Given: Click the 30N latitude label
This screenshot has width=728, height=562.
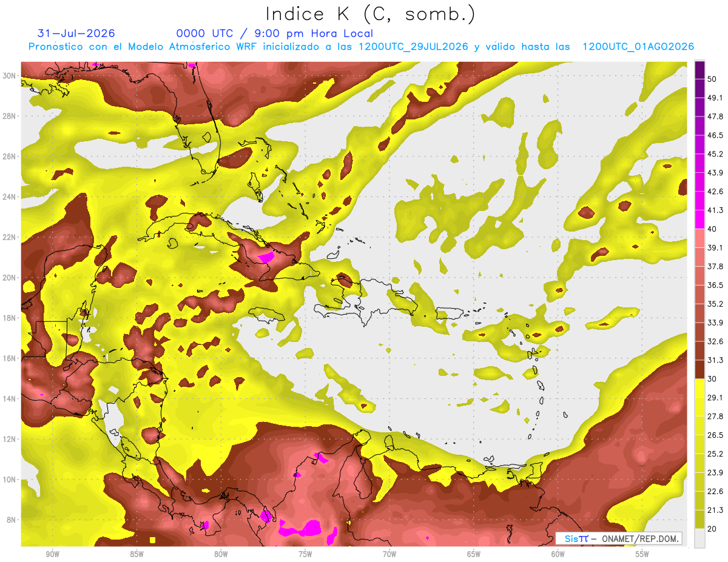Looking at the screenshot, I should pyautogui.click(x=10, y=76).
